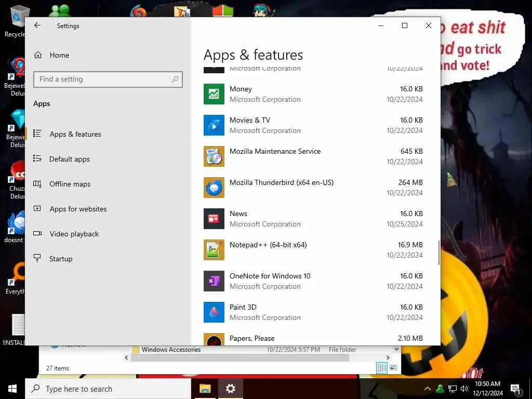The width and height of the screenshot is (532, 399).
Task: Click the Find a setting search box
Action: pos(108,79)
